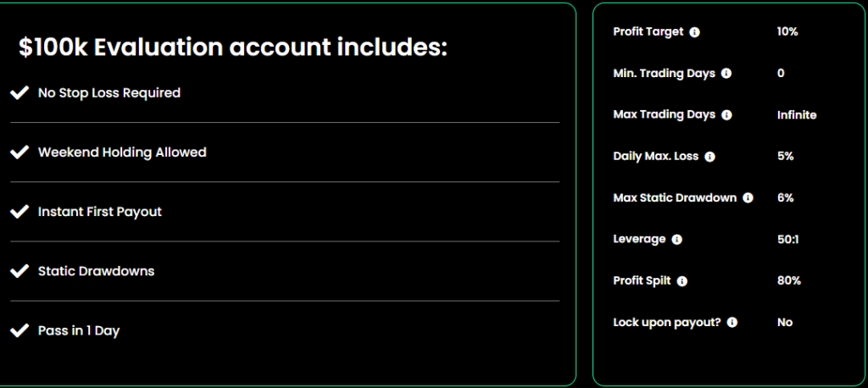Click the checkmark beside Pass in 1 Day
This screenshot has height=388, width=868.
19,331
